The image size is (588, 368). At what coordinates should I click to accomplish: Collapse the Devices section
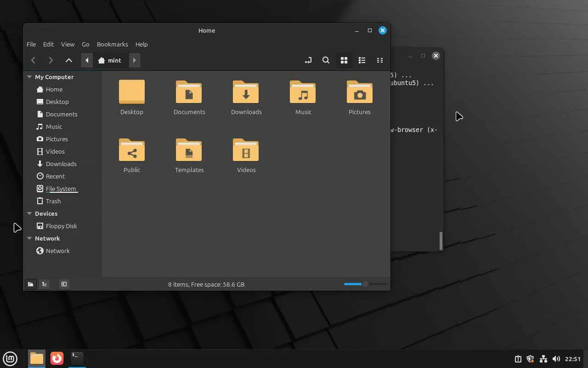tap(29, 214)
